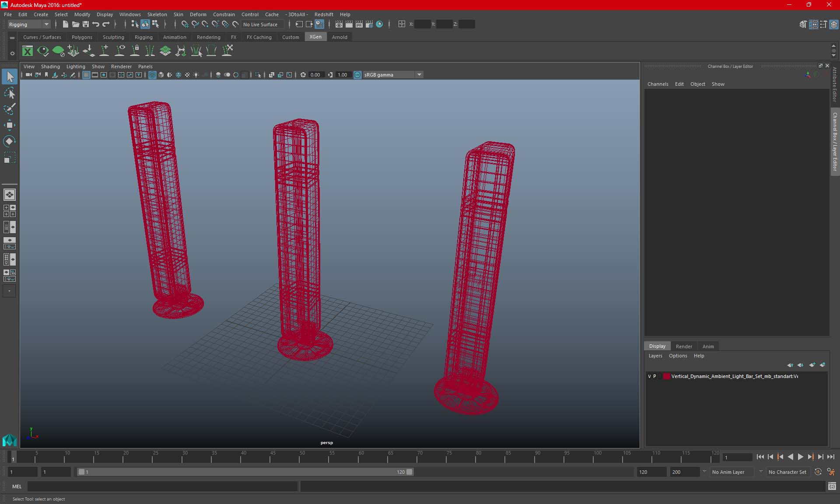Click the No Live Surface field

click(x=262, y=24)
